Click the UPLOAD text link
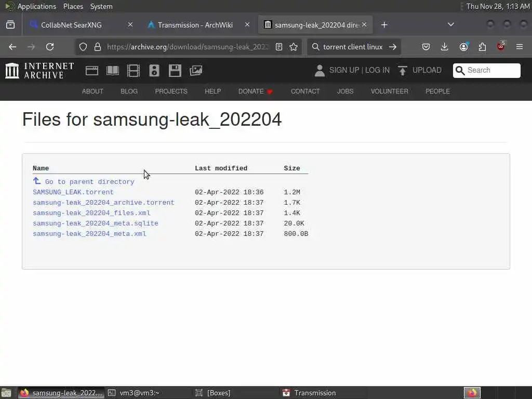This screenshot has height=399, width=532. click(x=427, y=70)
